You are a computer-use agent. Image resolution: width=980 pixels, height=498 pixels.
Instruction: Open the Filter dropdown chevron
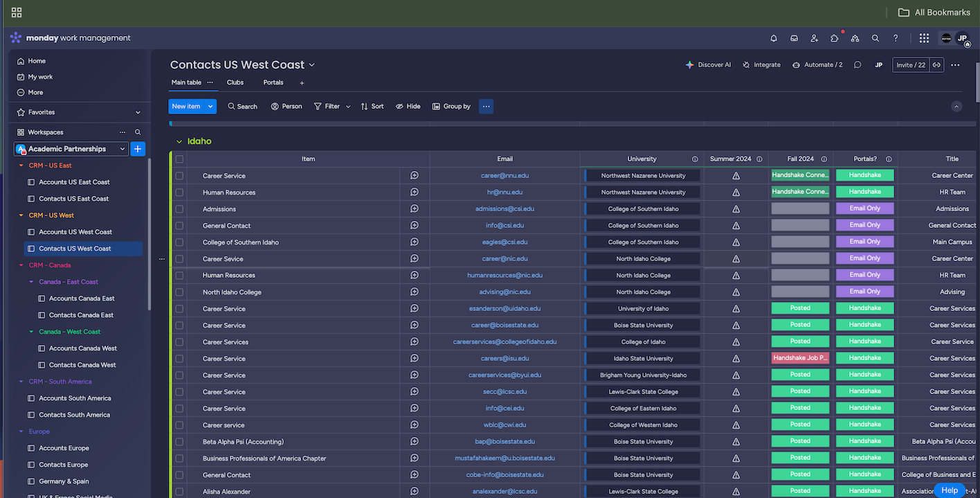(x=348, y=107)
